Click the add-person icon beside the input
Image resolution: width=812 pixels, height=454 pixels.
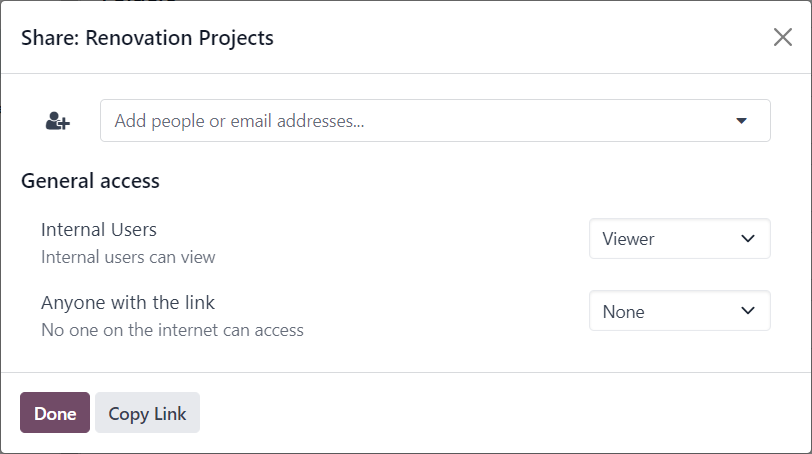click(57, 121)
